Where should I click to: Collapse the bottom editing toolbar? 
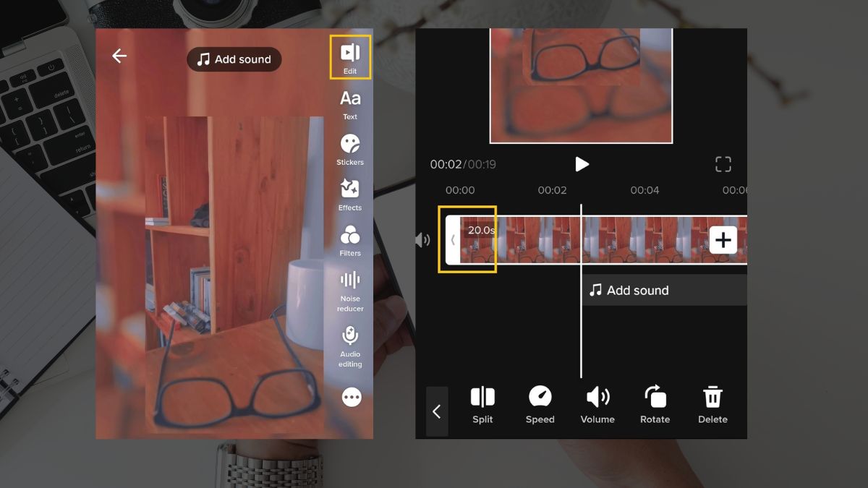437,411
